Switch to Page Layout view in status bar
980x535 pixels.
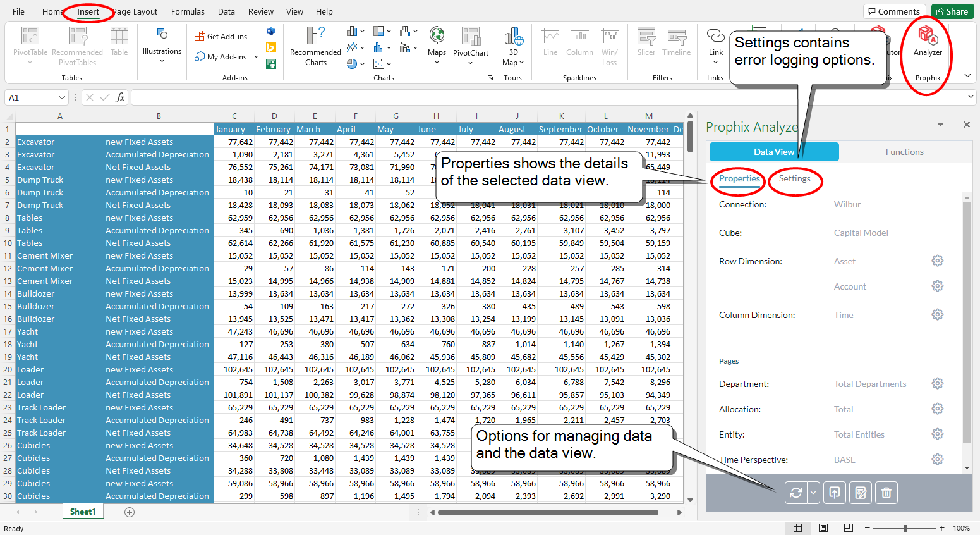coord(823,527)
